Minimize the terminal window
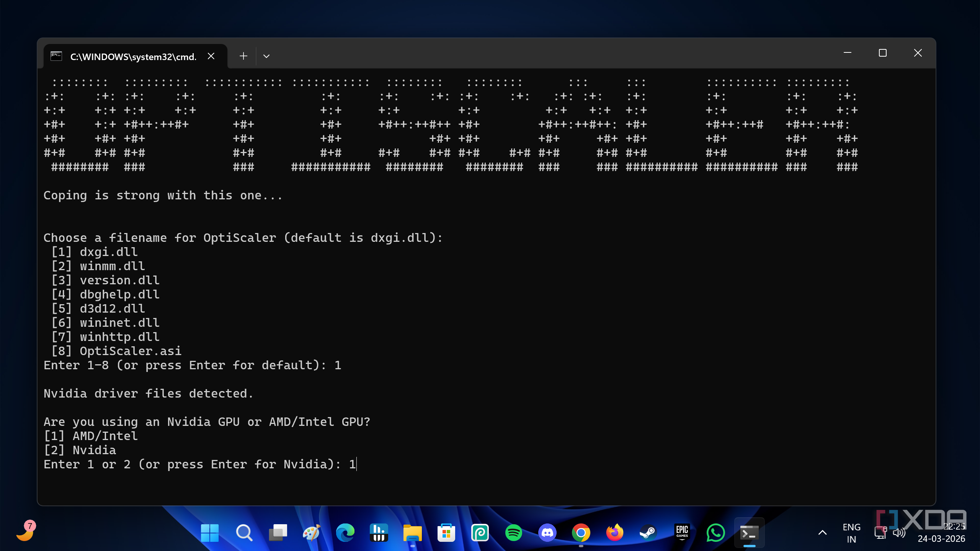The image size is (980, 551). tap(848, 53)
